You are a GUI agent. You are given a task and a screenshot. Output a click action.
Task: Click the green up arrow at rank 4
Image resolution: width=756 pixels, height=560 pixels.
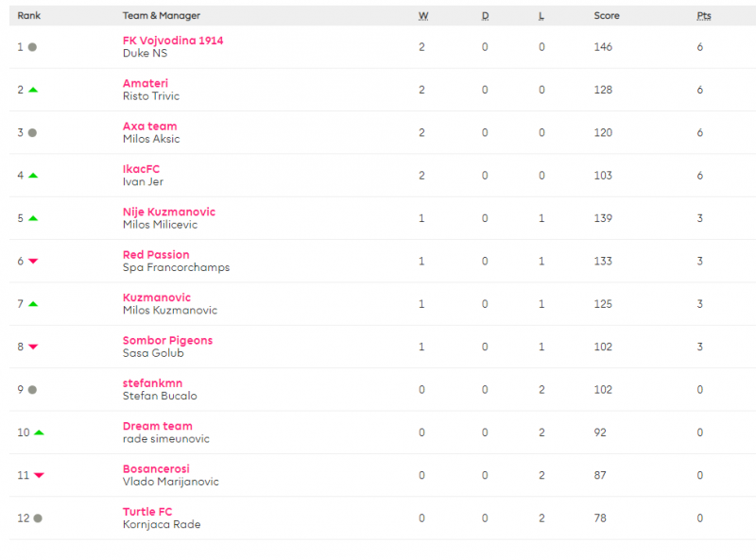33,176
